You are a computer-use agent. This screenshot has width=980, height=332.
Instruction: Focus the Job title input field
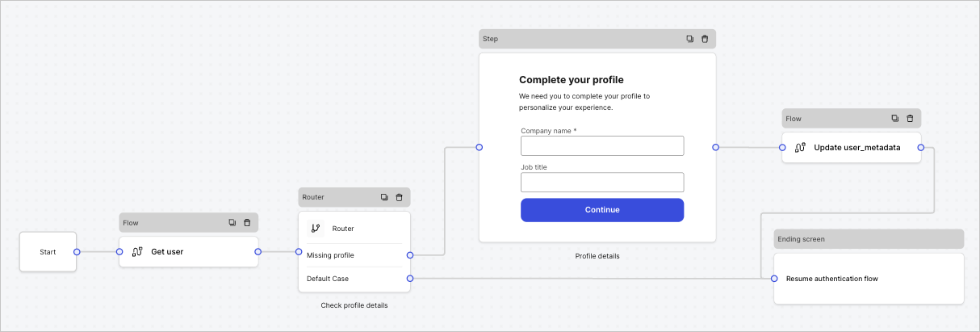click(x=602, y=182)
